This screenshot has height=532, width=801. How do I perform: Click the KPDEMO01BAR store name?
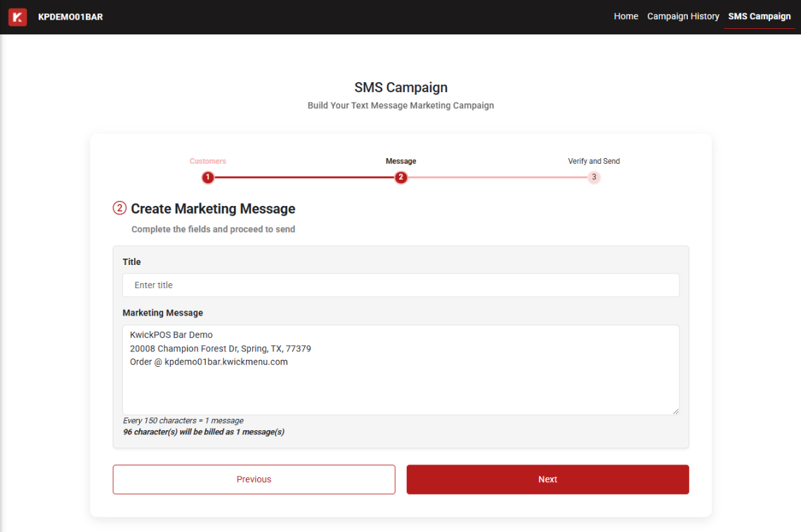[70, 17]
